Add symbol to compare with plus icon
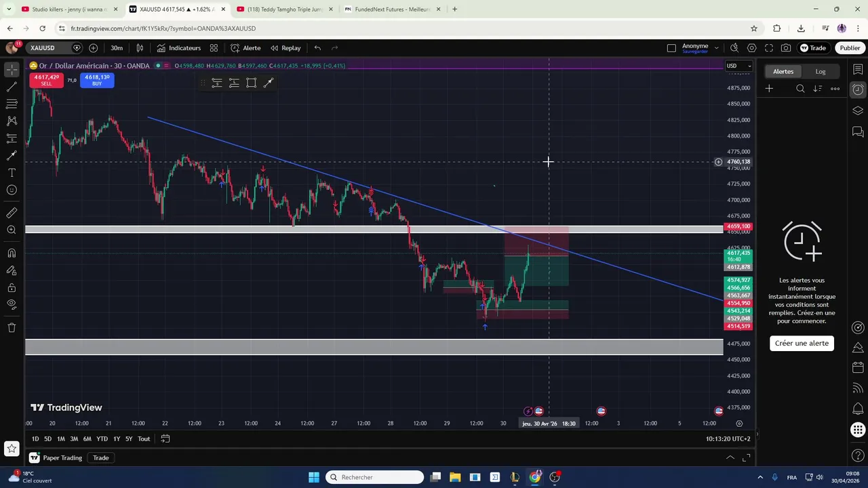The width and height of the screenshot is (868, 488). click(x=93, y=48)
